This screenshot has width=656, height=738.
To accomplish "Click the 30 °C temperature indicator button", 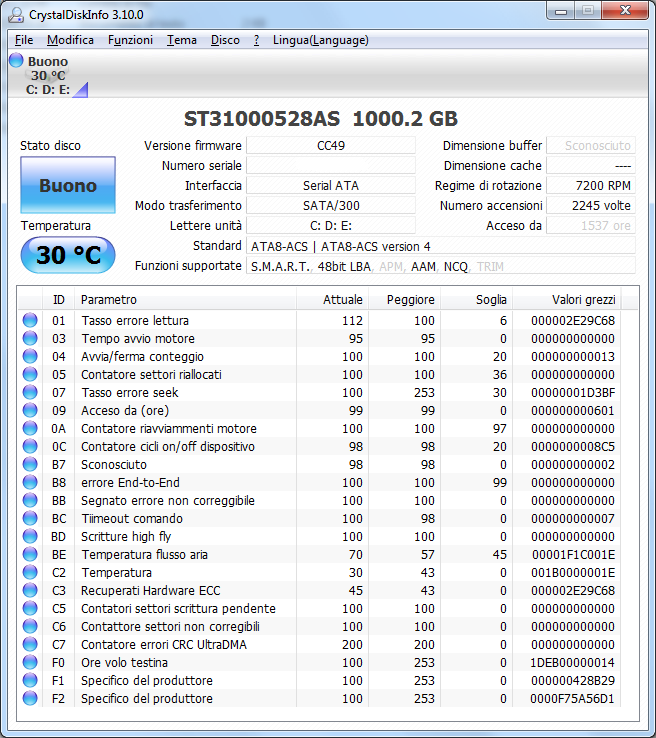I will (68, 255).
